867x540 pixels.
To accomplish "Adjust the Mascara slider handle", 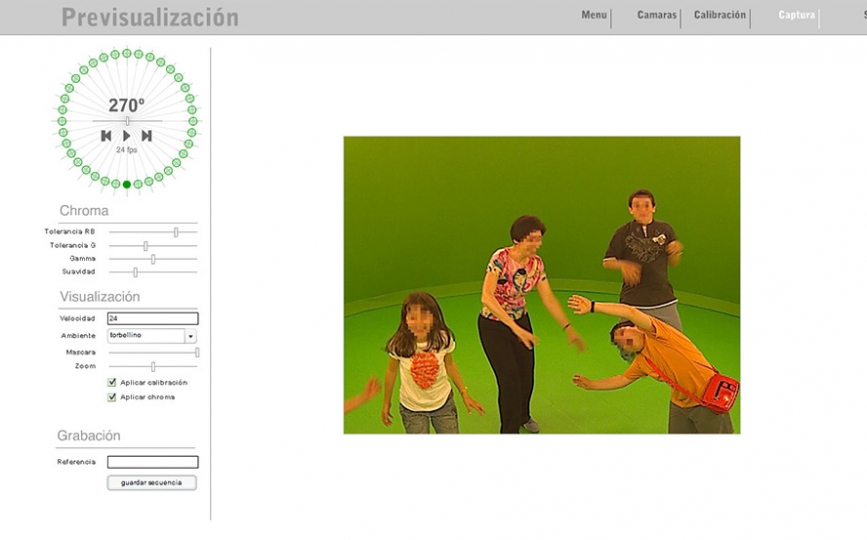I will pos(197,352).
